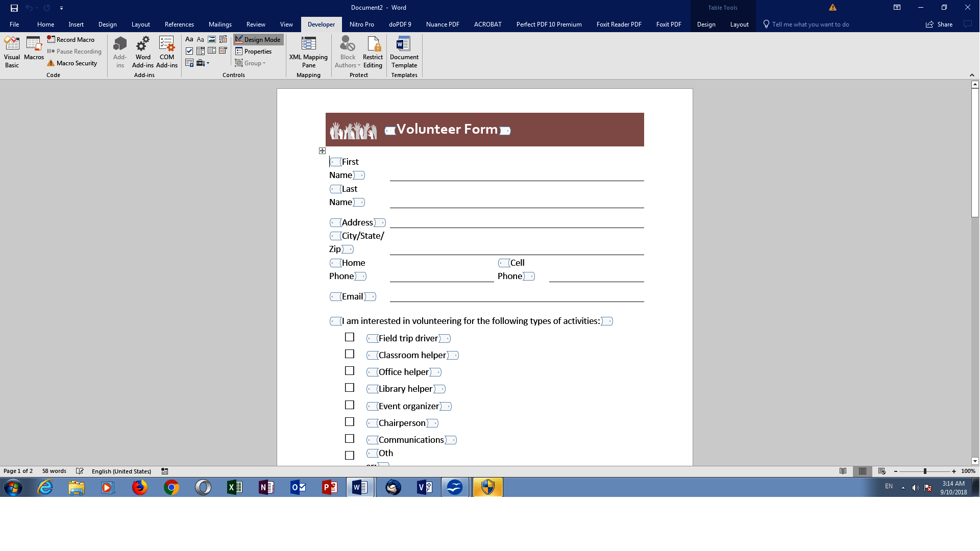Expand the Legacy Tools dropdown
Viewport: 980px width, 551px height.
203,63
